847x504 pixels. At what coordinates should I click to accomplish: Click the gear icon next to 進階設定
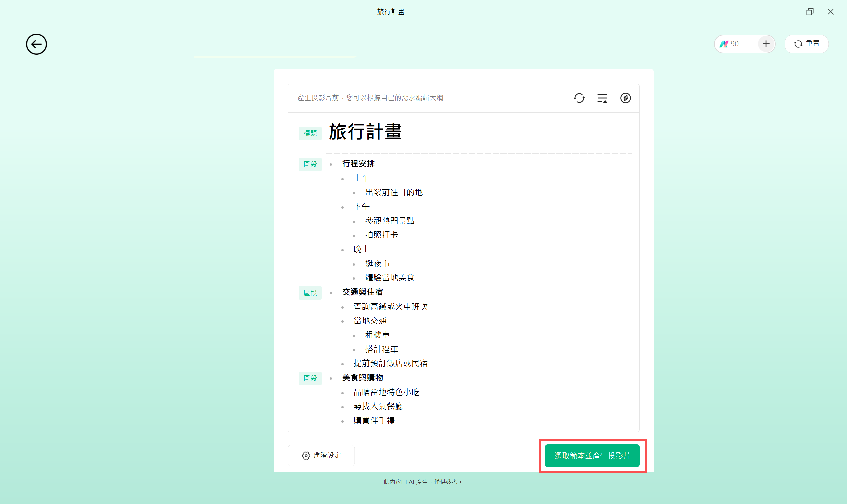click(x=305, y=456)
